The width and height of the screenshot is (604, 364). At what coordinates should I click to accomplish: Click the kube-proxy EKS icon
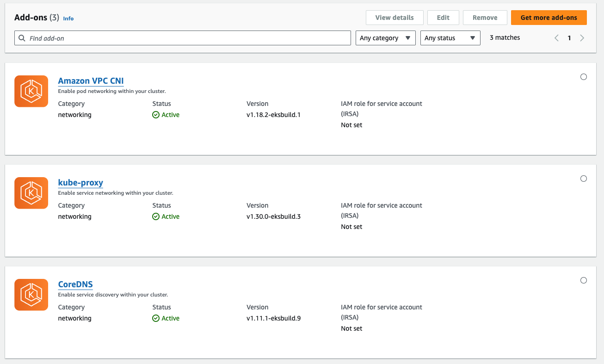[31, 193]
